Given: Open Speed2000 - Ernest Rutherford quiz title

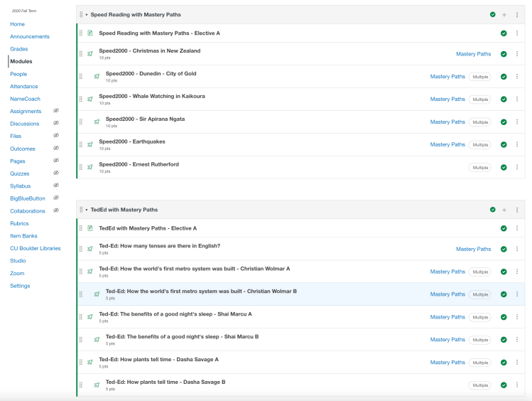Looking at the screenshot, I should 139,164.
